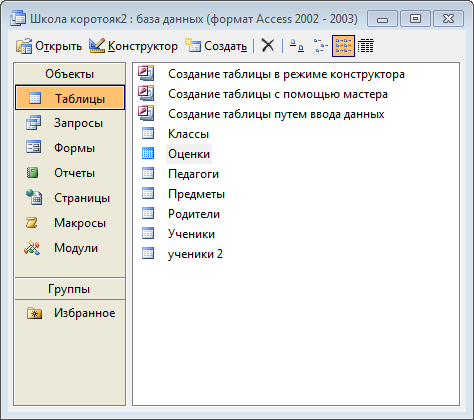Viewport: 474px width, 420px height.
Task: Click the Объекты header bar
Action: tap(70, 74)
